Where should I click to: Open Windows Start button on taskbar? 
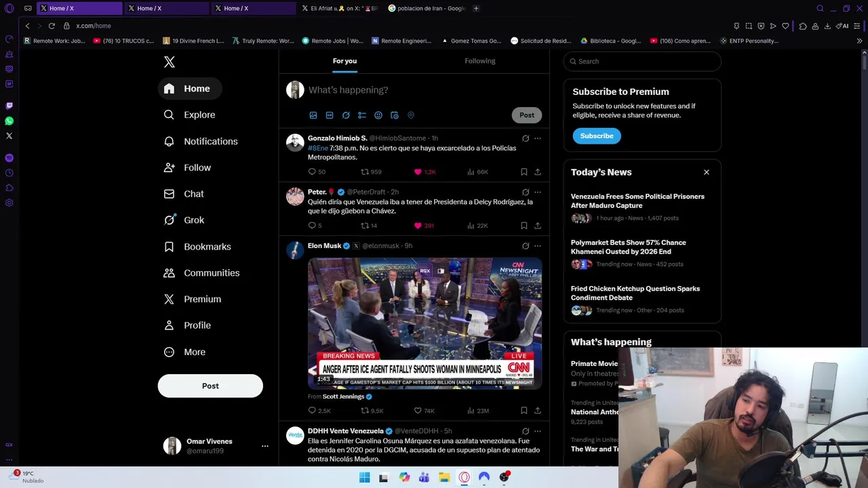pyautogui.click(x=364, y=477)
